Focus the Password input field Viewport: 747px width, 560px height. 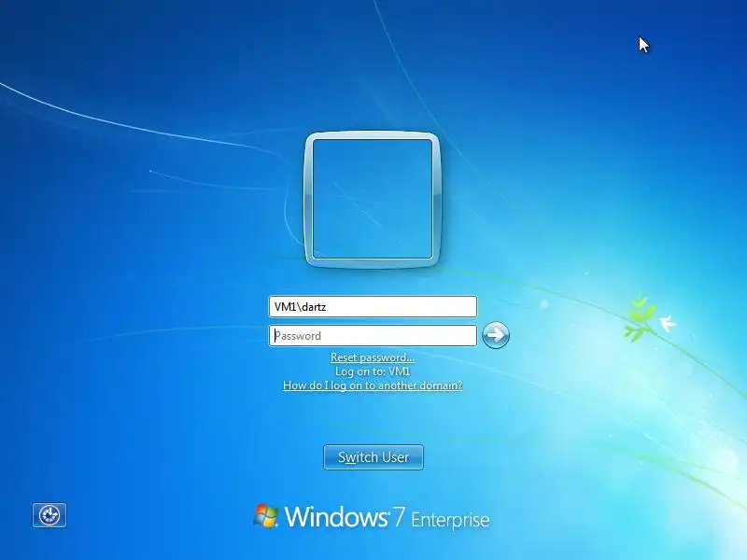pos(373,336)
